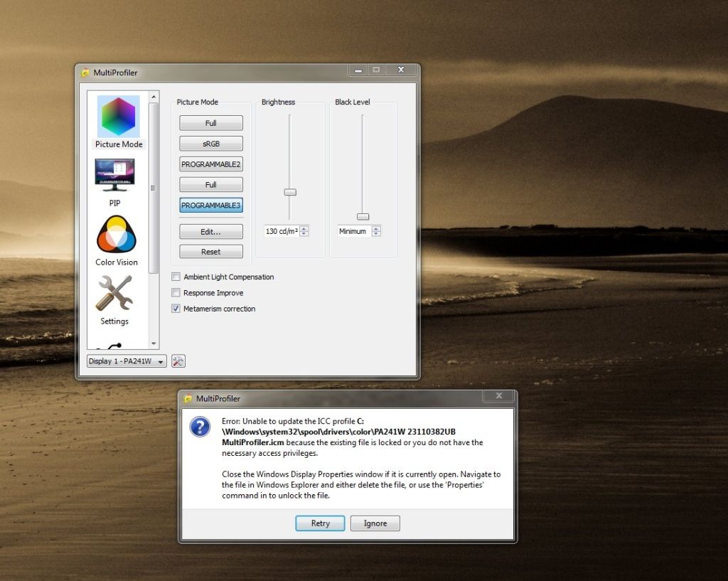The image size is (728, 581).
Task: Select the PROGRAMMABLE2 picture mode
Action: click(x=210, y=164)
